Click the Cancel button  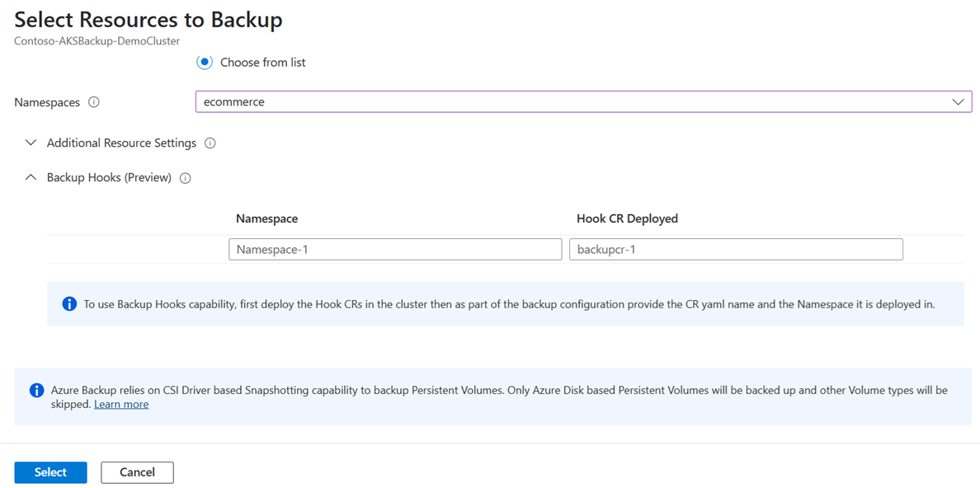point(137,472)
